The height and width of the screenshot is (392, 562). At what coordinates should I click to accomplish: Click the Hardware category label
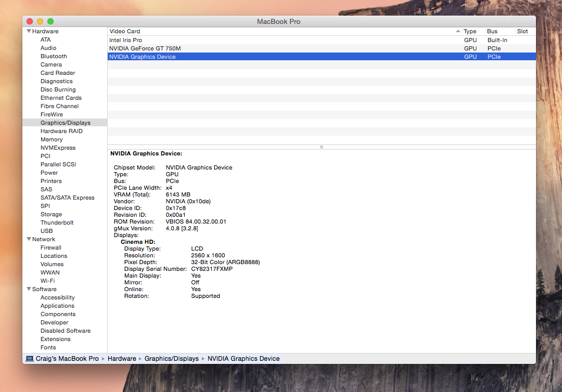45,31
